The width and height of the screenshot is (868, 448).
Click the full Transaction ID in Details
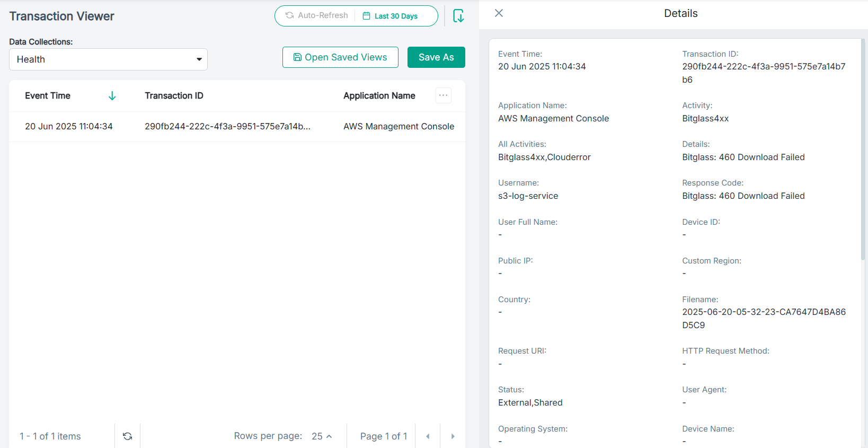pos(764,73)
